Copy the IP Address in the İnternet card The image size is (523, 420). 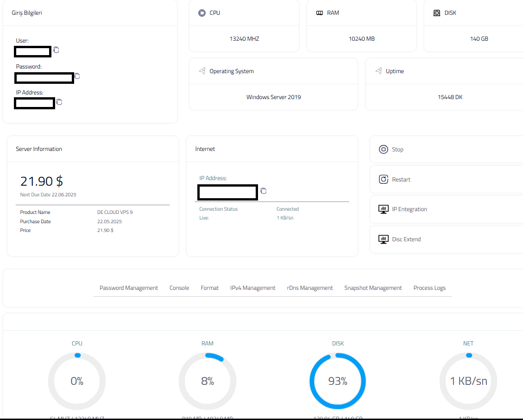(264, 191)
